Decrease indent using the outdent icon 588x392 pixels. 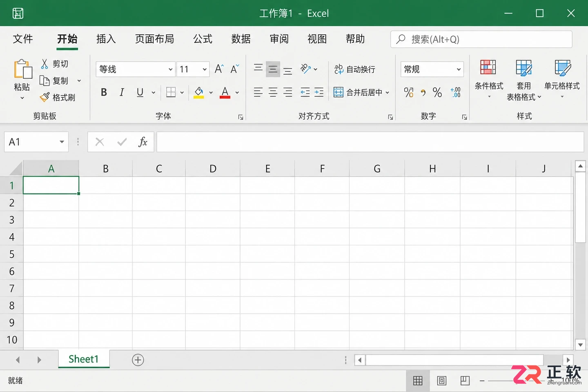(x=305, y=92)
